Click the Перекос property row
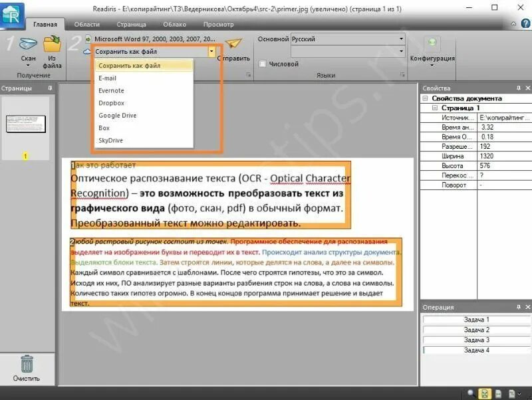This screenshot has height=400, width=532. (x=476, y=175)
